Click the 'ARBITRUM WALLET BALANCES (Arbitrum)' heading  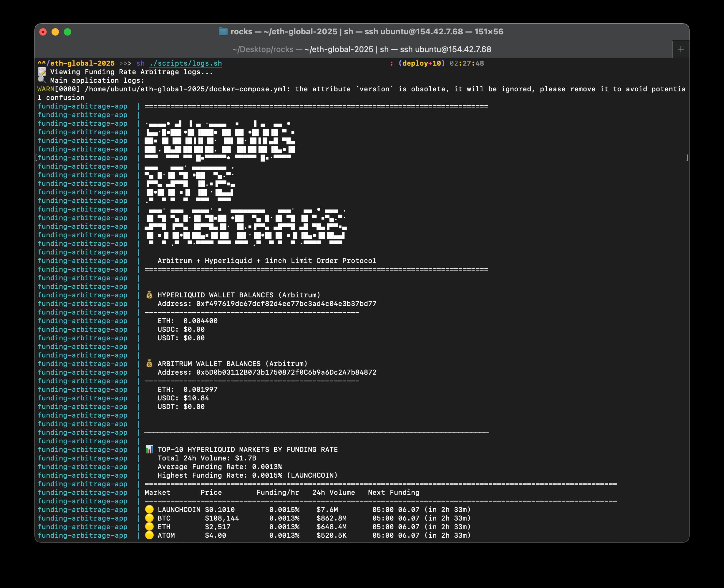(x=233, y=363)
